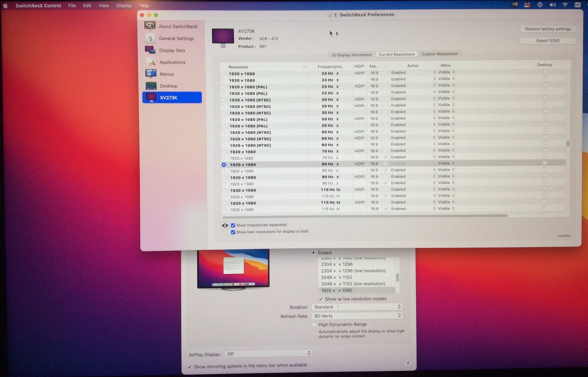Click Export EDID button
This screenshot has width=588, height=377.
click(548, 41)
